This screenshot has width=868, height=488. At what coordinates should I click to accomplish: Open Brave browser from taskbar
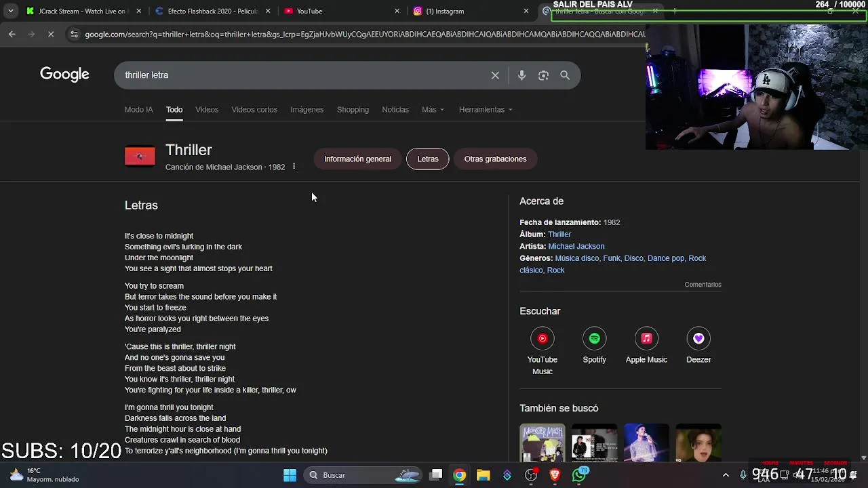pyautogui.click(x=555, y=475)
